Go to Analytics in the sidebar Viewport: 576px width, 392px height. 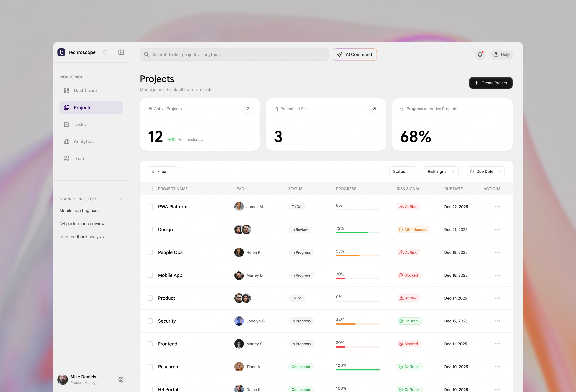pyautogui.click(x=84, y=141)
